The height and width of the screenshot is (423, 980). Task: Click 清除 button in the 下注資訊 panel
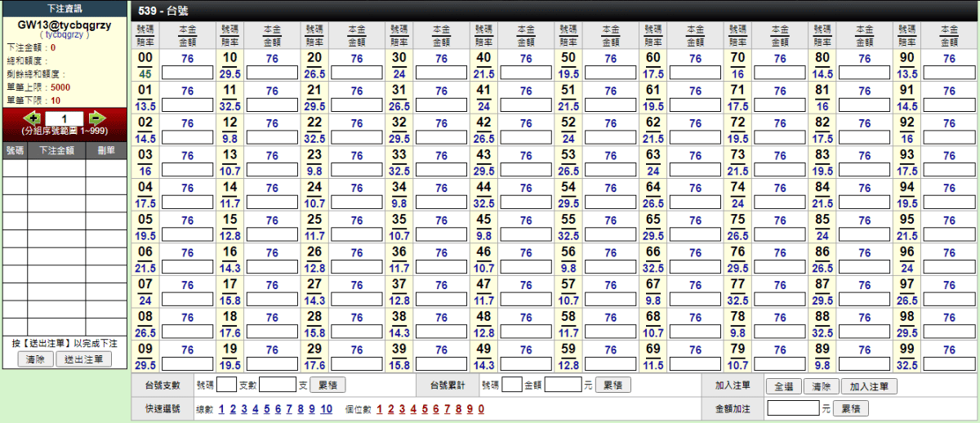click(35, 359)
